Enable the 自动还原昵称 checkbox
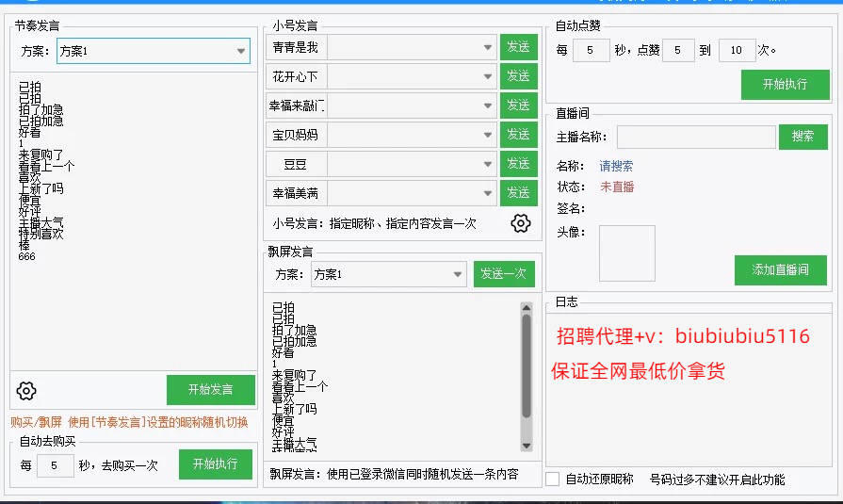The image size is (843, 504). tap(553, 479)
